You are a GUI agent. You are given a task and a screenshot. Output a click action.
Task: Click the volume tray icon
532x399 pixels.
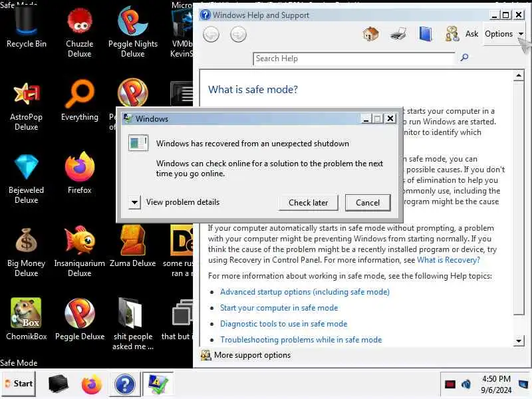click(466, 384)
